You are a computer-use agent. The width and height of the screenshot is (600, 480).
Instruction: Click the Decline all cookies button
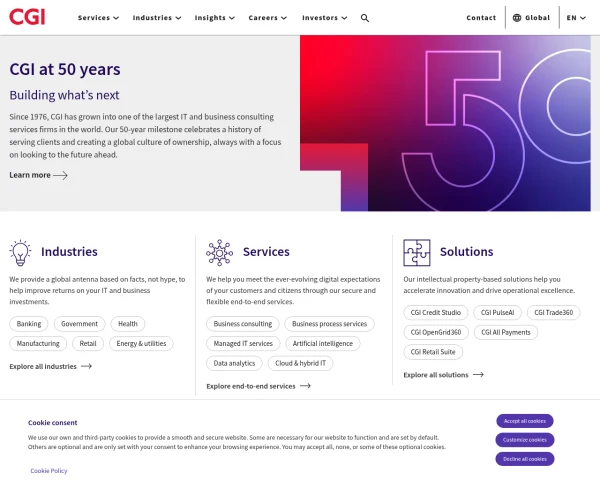(525, 459)
